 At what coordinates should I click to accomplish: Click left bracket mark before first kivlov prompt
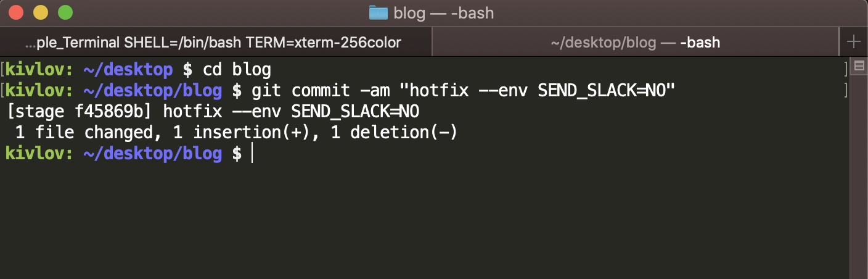tap(3, 70)
